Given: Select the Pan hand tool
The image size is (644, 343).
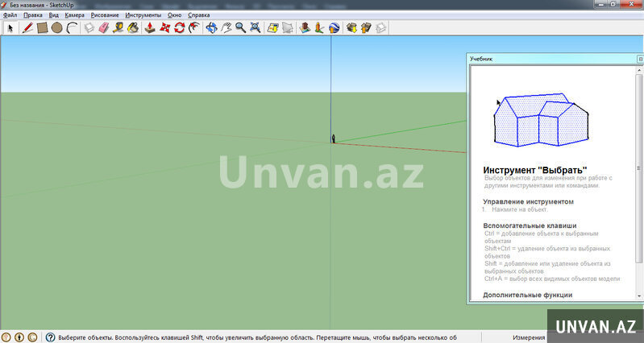Looking at the screenshot, I should pos(226,27).
